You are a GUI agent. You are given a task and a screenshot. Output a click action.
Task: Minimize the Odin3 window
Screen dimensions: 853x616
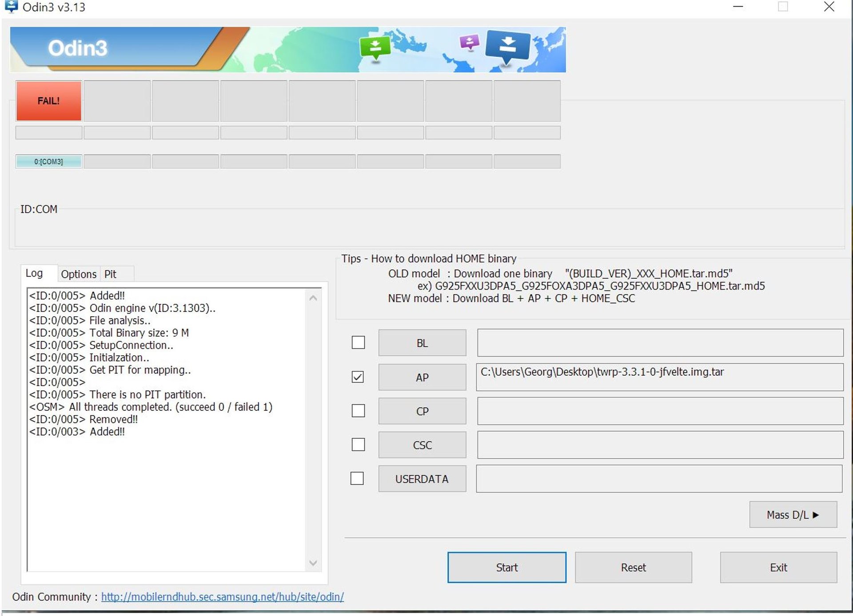(x=738, y=7)
